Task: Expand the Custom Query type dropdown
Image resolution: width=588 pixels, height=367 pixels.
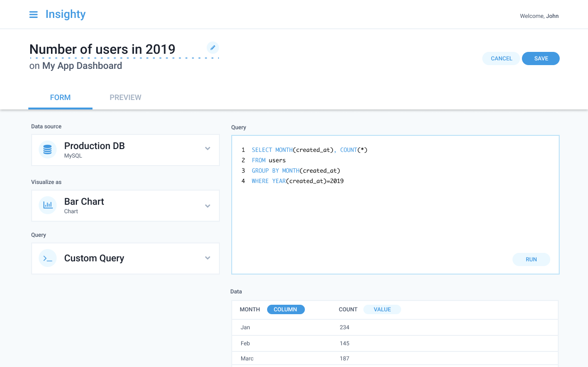Action: [x=207, y=258]
